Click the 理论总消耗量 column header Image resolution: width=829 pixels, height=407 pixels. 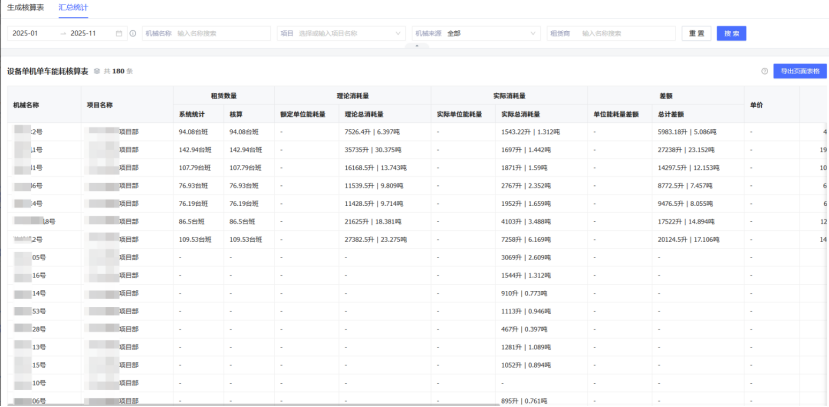coord(366,114)
